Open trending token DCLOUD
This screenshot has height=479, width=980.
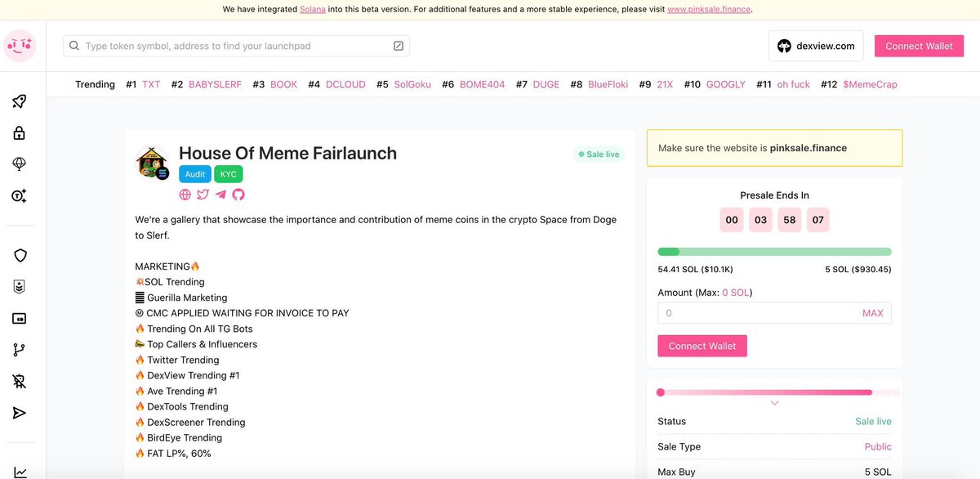click(345, 84)
